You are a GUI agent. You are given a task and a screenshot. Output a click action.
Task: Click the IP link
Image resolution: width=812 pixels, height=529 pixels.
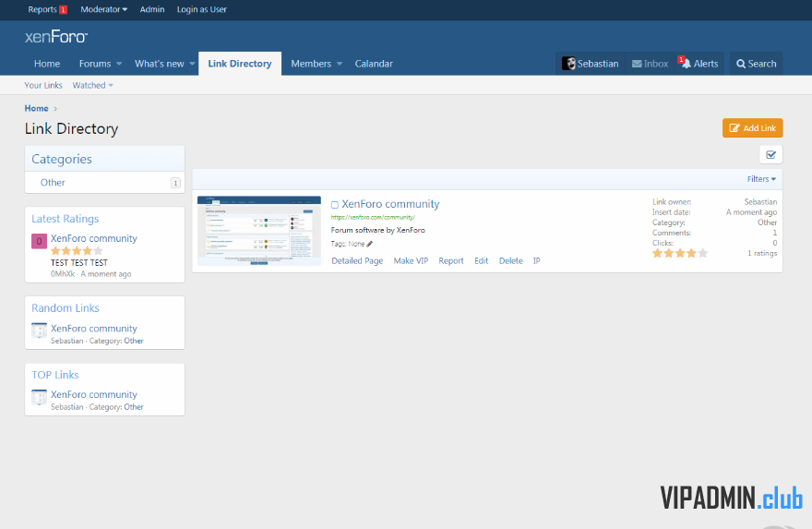(x=536, y=260)
